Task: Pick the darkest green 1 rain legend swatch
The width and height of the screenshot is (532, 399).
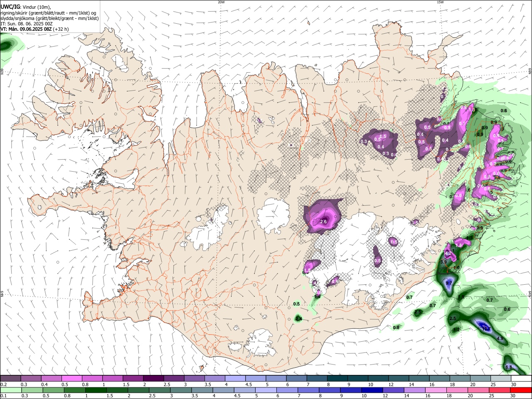Action: (x=96, y=390)
